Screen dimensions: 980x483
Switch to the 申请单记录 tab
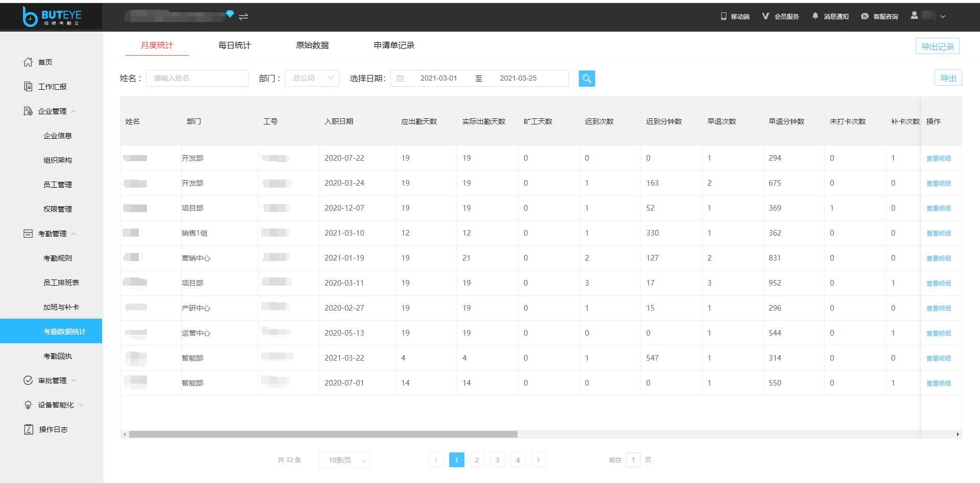click(394, 45)
